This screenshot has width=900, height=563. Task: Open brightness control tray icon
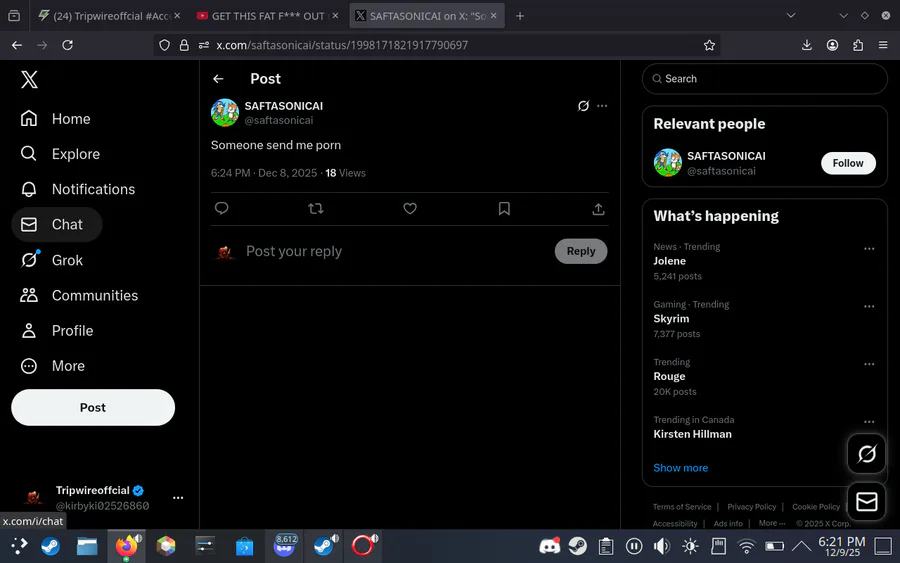coord(690,546)
